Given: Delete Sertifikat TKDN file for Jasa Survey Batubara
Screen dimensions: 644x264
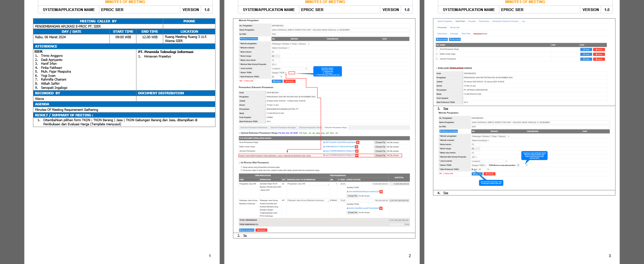Looking at the screenshot, I should point(381,208).
